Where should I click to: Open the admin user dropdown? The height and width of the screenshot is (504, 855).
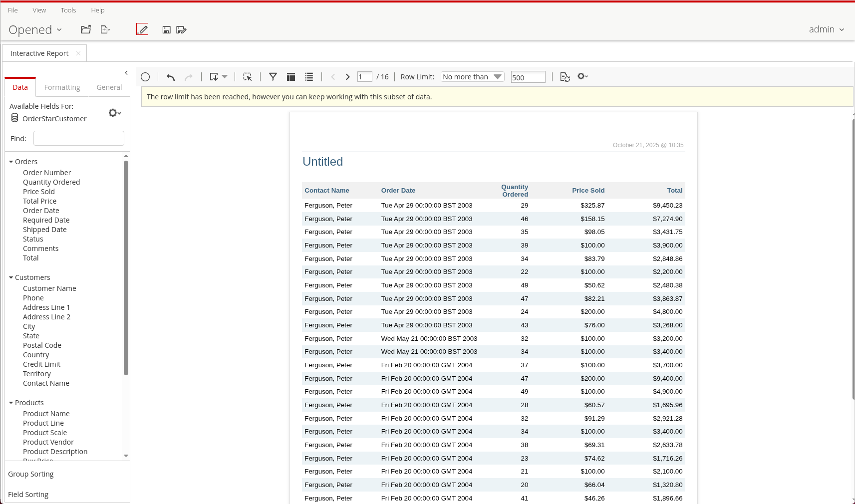click(x=827, y=29)
